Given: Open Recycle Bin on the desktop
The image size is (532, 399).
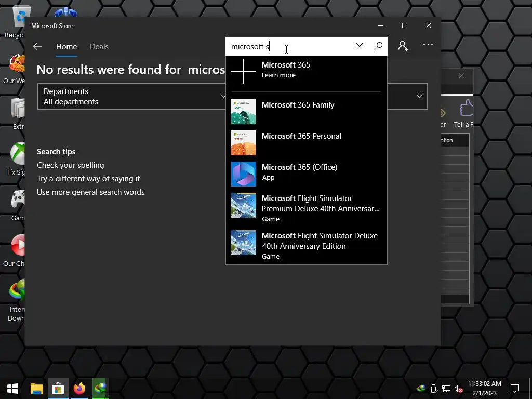Looking at the screenshot, I should 16,21.
